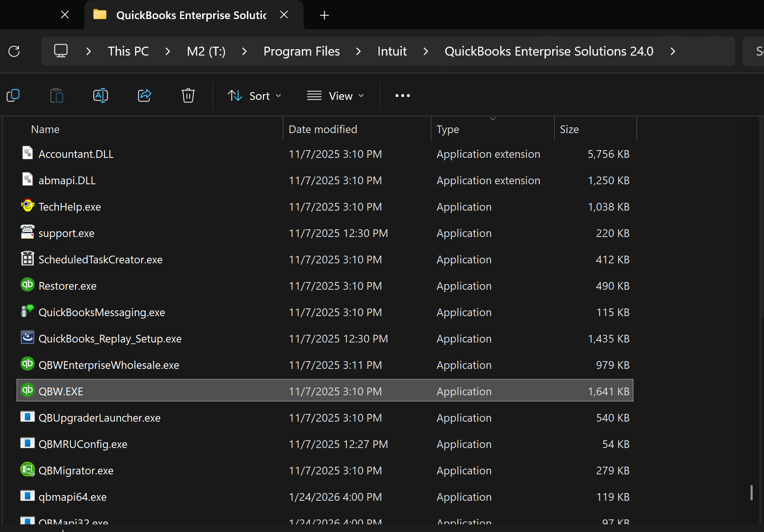The width and height of the screenshot is (764, 532).
Task: Select the QBWEnterpriseWholesale.exe file name
Action: 109,365
